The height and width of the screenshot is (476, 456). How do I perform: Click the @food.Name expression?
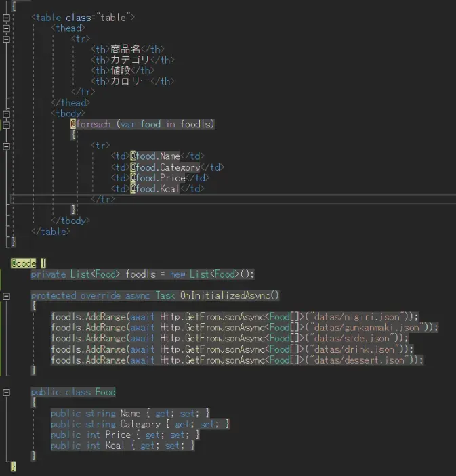[x=155, y=156]
